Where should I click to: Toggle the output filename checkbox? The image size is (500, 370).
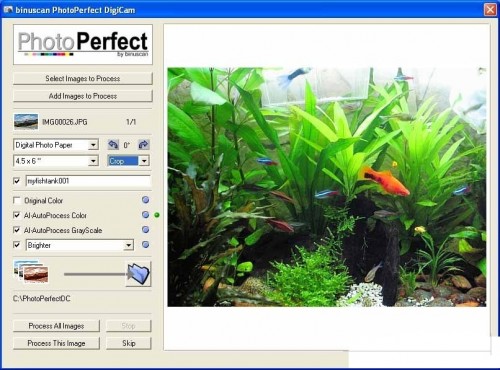17,181
